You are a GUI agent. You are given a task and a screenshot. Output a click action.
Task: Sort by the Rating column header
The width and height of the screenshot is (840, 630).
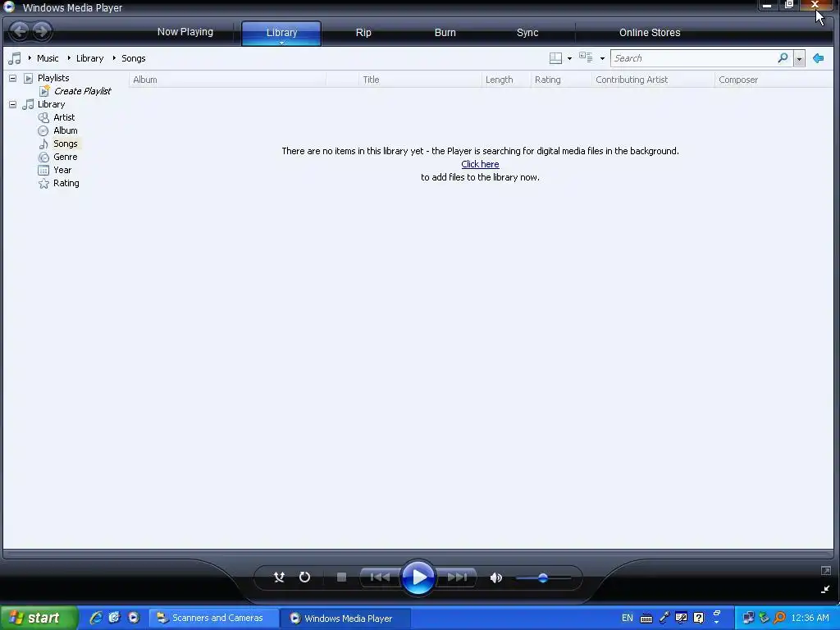point(561,80)
